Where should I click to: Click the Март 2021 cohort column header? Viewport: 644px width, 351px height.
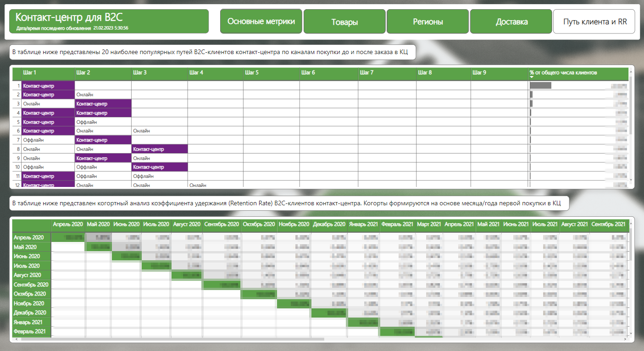pos(429,225)
